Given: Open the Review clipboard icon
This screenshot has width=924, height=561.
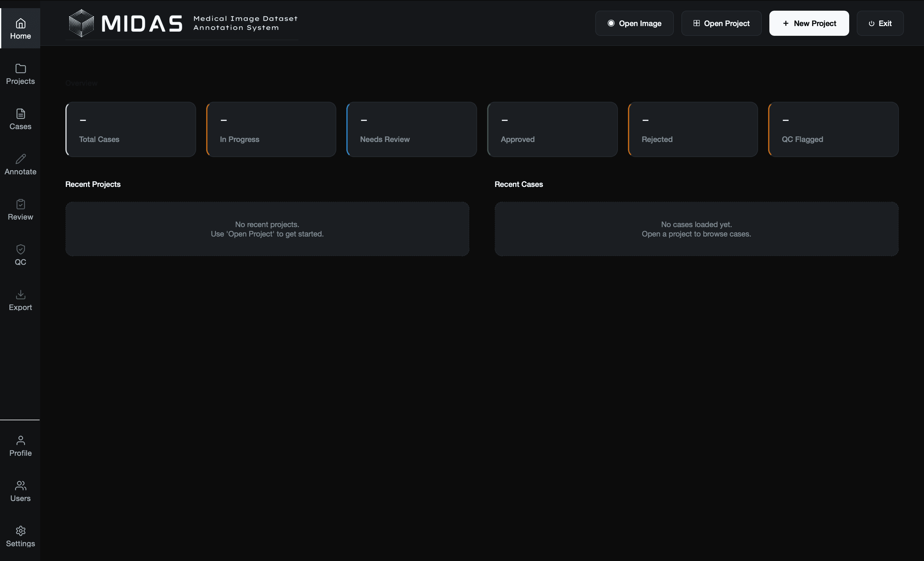Looking at the screenshot, I should [x=20, y=204].
